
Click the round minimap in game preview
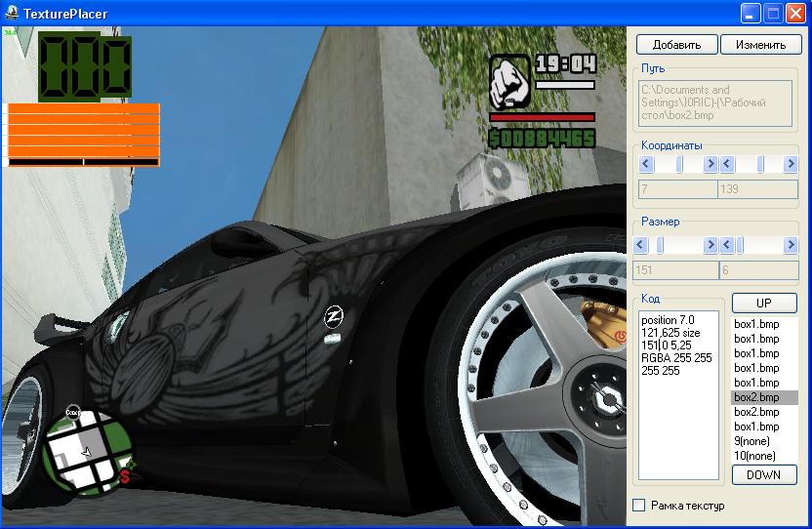[87, 451]
